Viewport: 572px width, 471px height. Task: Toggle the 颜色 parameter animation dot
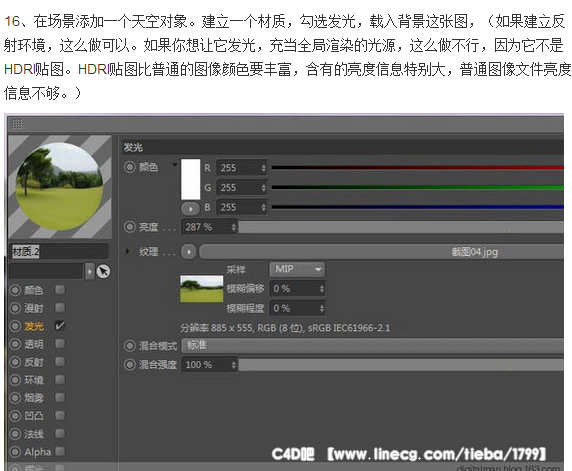tap(130, 167)
